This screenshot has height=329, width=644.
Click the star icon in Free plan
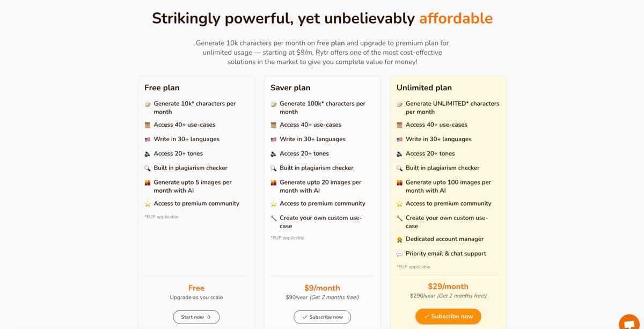148,204
